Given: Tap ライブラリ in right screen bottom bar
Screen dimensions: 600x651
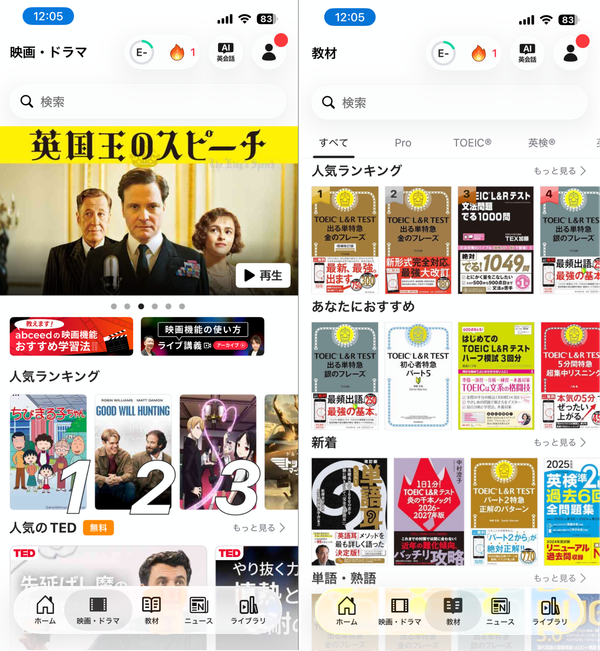Looking at the screenshot, I should [550, 611].
